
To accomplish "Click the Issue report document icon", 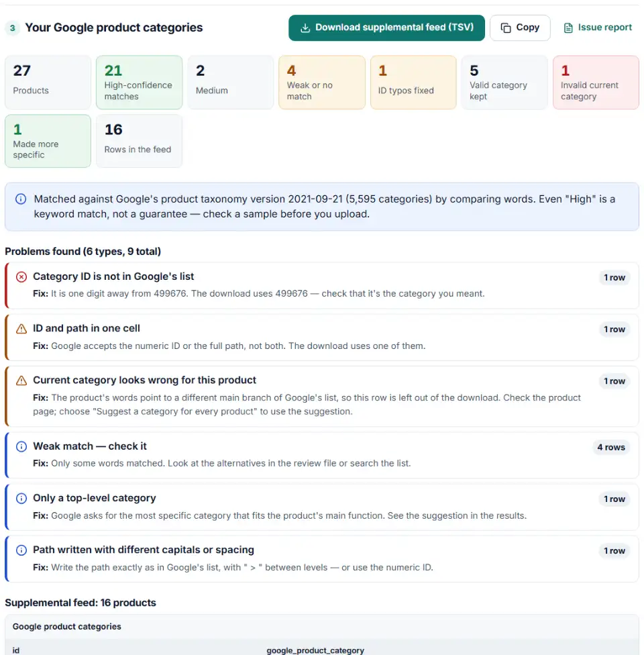I will tap(568, 28).
